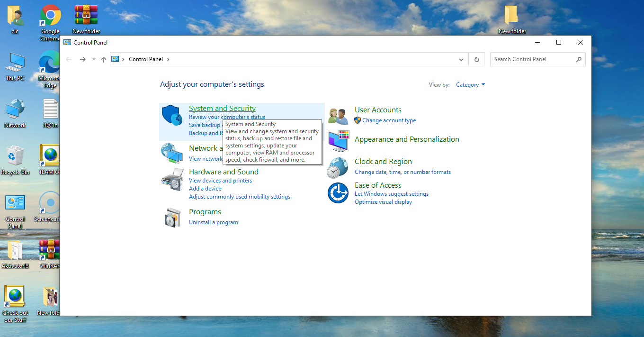Image resolution: width=644 pixels, height=337 pixels.
Task: Click Adjust commonly used mobility settings
Action: tap(239, 197)
